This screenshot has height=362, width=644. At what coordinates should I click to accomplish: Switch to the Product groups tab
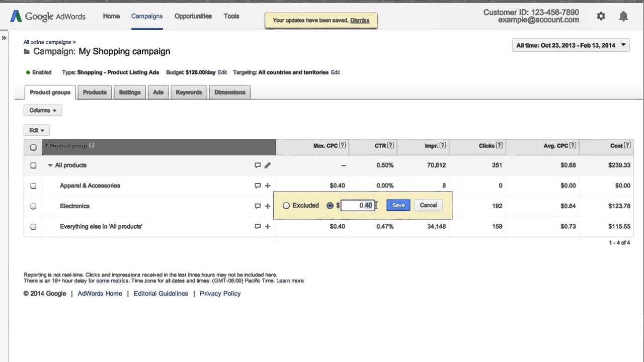click(x=50, y=93)
